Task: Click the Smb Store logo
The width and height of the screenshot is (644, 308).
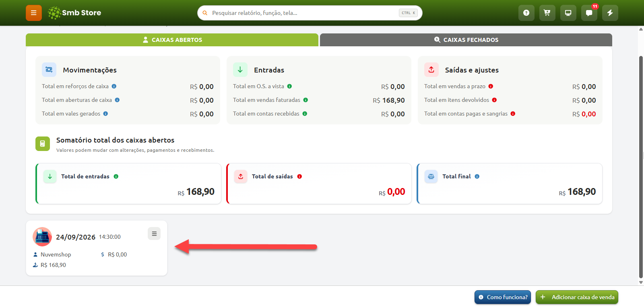Action: [74, 13]
